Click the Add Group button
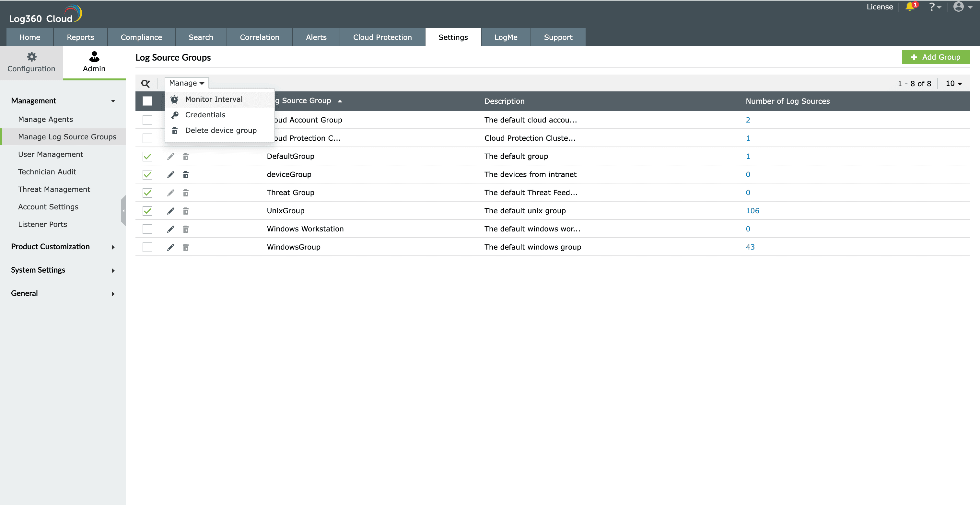Screen dimensions: 980x505 click(936, 57)
